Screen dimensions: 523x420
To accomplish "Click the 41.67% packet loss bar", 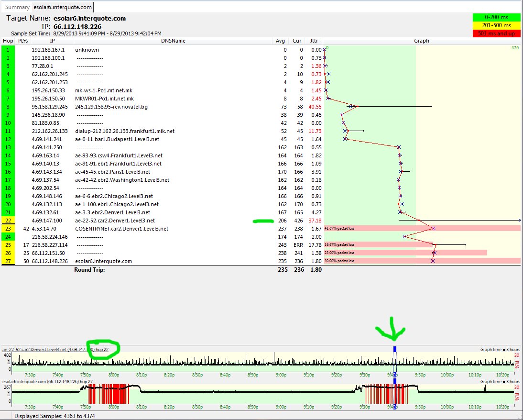I will (x=422, y=228).
